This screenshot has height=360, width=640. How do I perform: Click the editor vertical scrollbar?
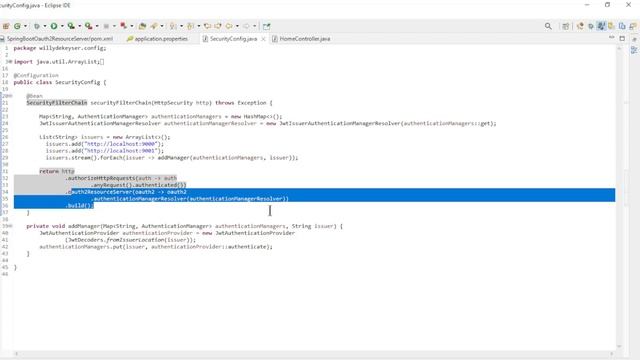(x=619, y=196)
